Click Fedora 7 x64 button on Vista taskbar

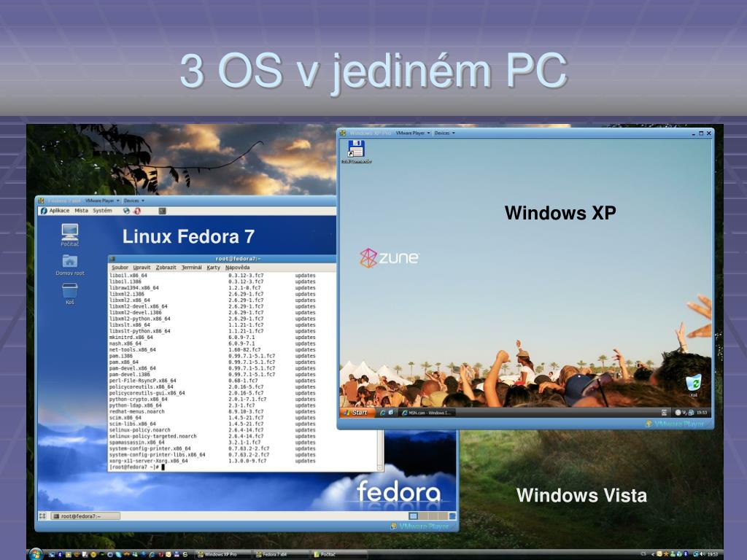click(x=281, y=554)
